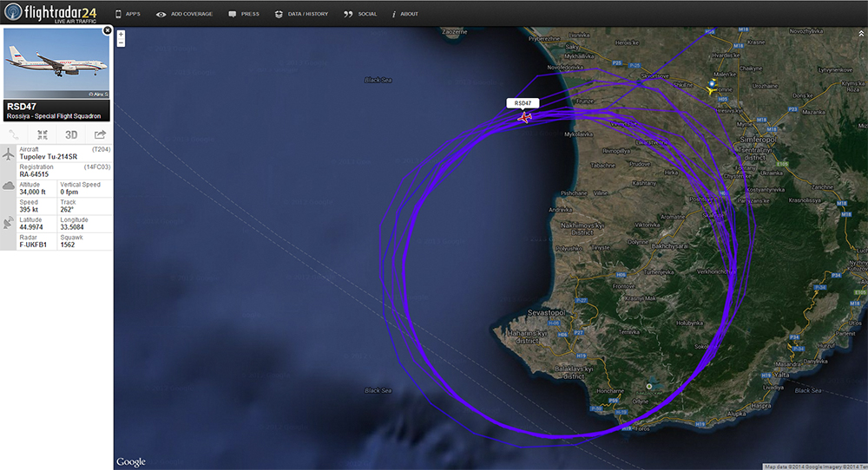Click the cloud icon in the altitude section

(x=9, y=186)
